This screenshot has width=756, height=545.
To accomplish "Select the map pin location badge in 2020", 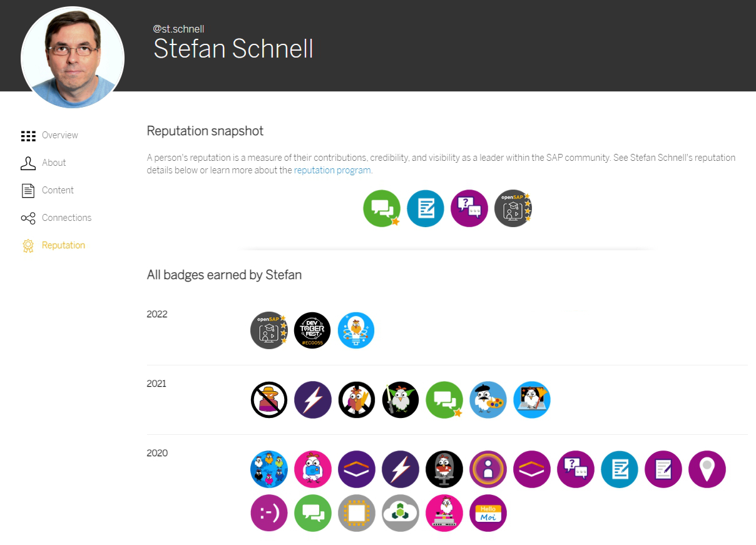I will pyautogui.click(x=707, y=469).
